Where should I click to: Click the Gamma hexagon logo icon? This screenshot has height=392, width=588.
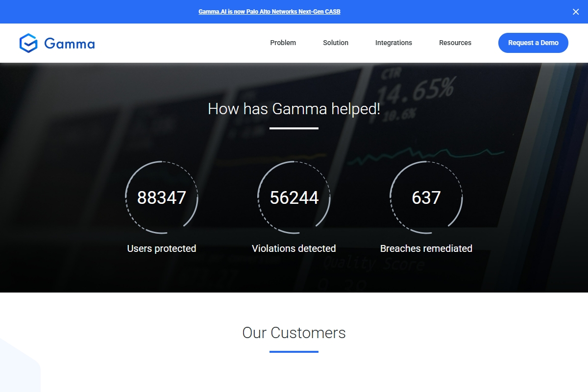click(x=29, y=43)
